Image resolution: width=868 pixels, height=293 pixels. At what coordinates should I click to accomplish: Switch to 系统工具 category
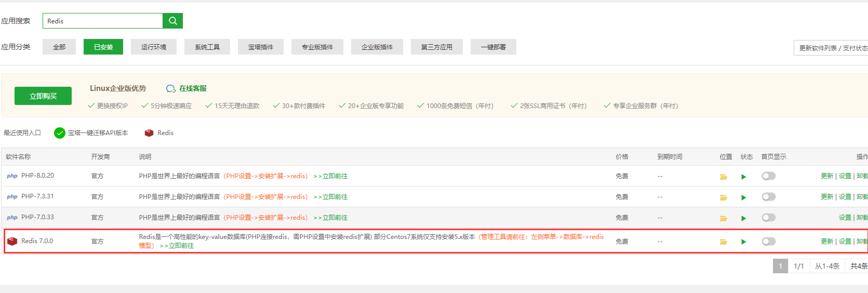[207, 47]
